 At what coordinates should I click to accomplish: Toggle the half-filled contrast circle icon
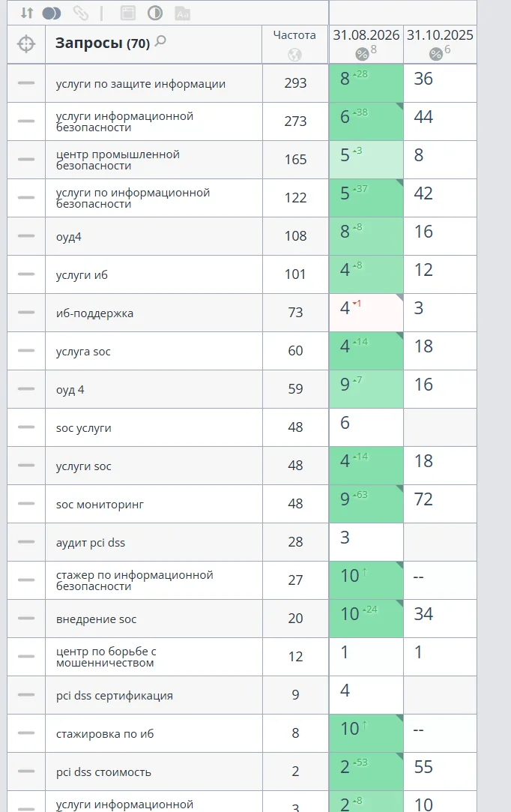(x=155, y=13)
